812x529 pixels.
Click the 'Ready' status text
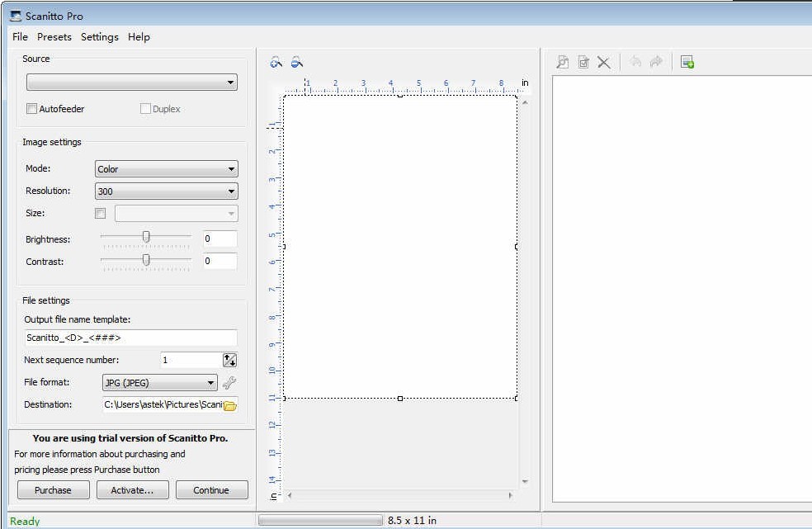click(25, 522)
